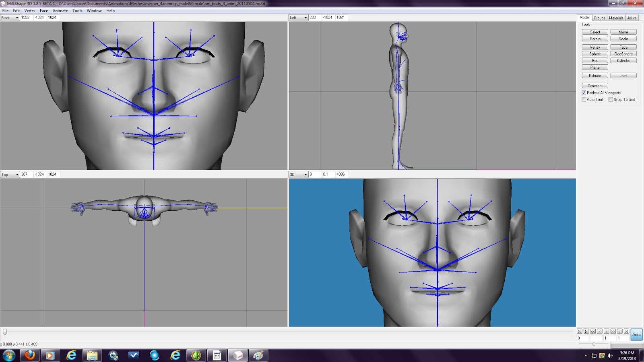Screen dimensions: 644x362
Task: Turn on Snap To Grid
Action: (x=611, y=99)
